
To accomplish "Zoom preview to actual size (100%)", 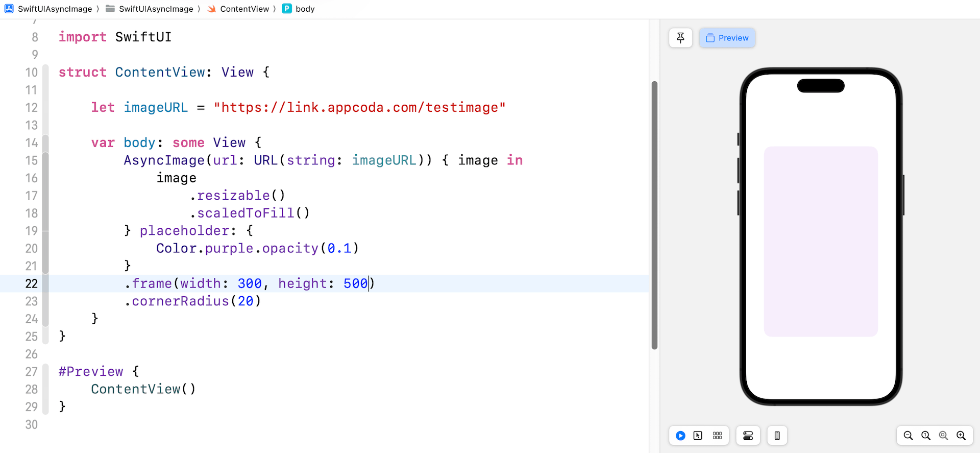I will point(925,436).
